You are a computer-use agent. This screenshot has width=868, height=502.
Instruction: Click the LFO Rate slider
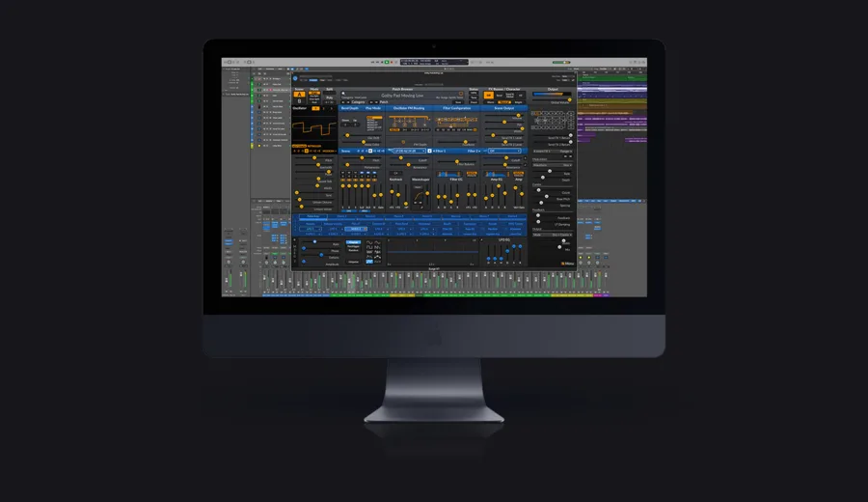click(x=321, y=241)
